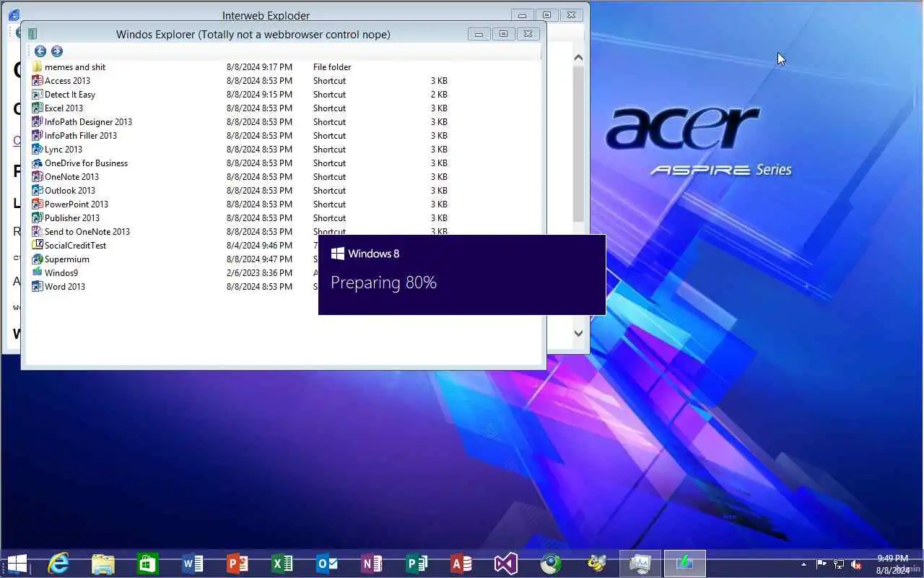Launch Publisher from the taskbar
924x578 pixels.
pyautogui.click(x=417, y=564)
